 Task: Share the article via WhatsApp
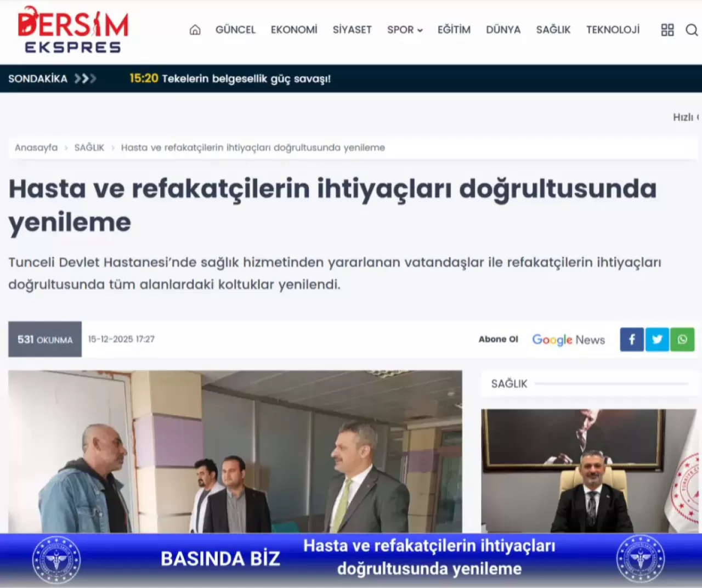682,339
